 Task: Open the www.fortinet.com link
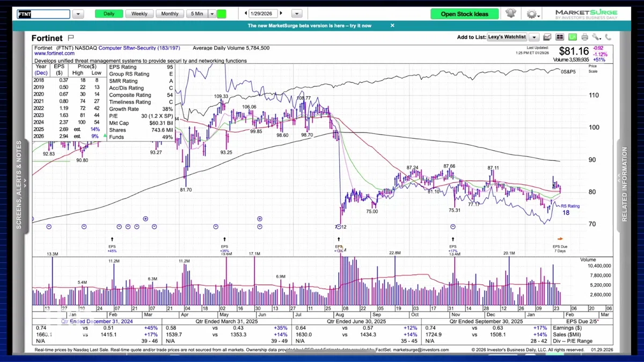[x=54, y=54]
